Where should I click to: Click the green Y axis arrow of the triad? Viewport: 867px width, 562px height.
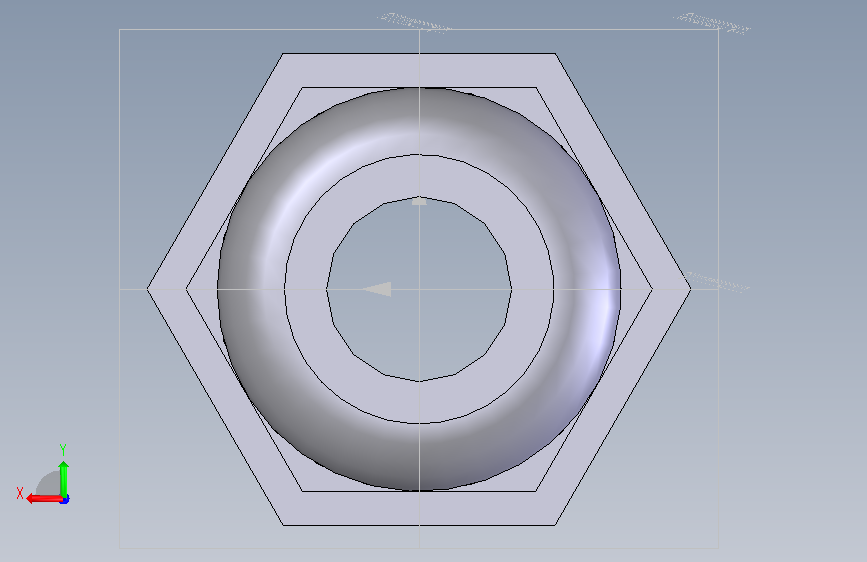[x=64, y=479]
